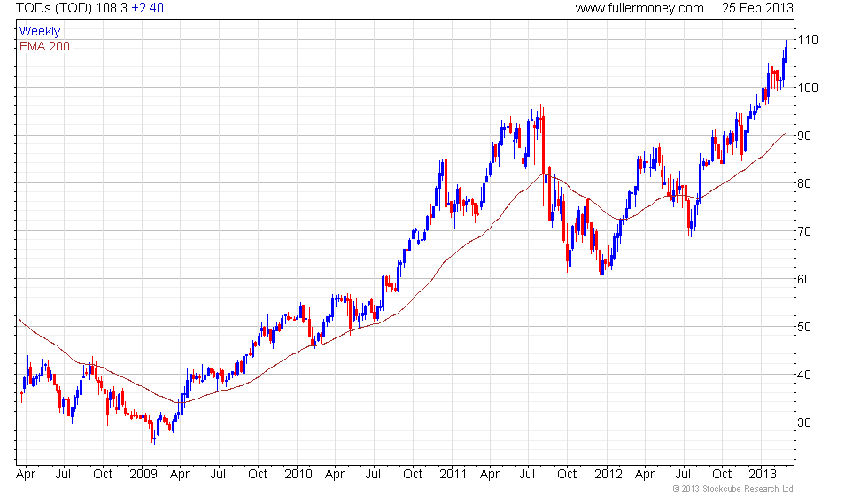Click the 2011 year label on time axis
868x496 pixels.
pyautogui.click(x=453, y=475)
